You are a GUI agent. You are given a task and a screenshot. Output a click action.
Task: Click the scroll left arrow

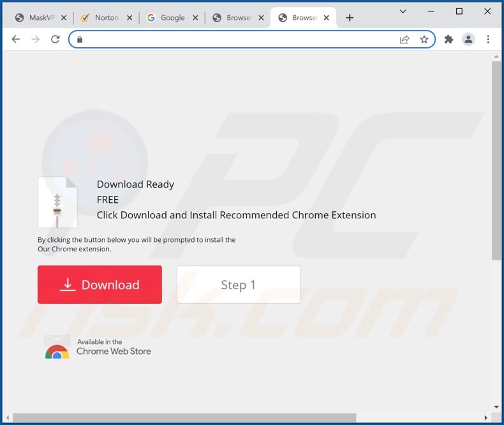(x=8, y=417)
